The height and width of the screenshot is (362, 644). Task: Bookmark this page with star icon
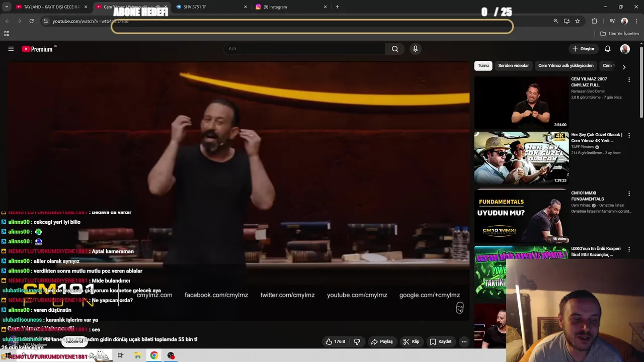point(578,21)
